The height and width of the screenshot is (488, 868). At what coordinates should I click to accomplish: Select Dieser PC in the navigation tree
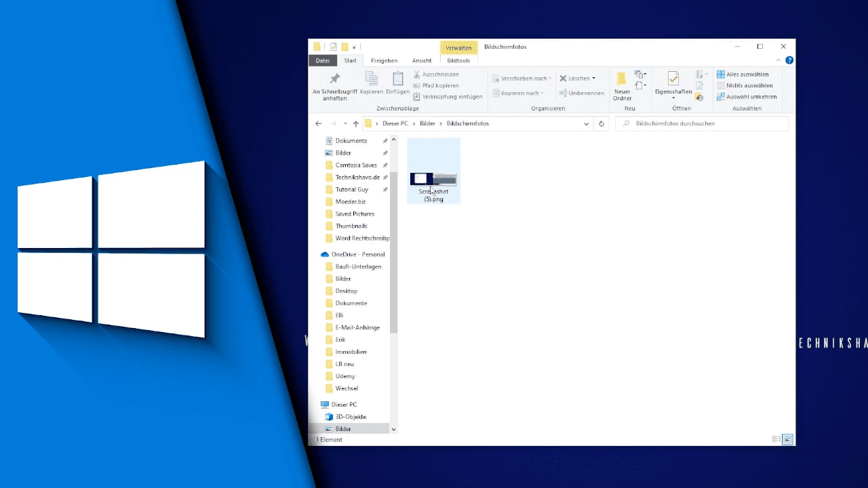coord(344,405)
